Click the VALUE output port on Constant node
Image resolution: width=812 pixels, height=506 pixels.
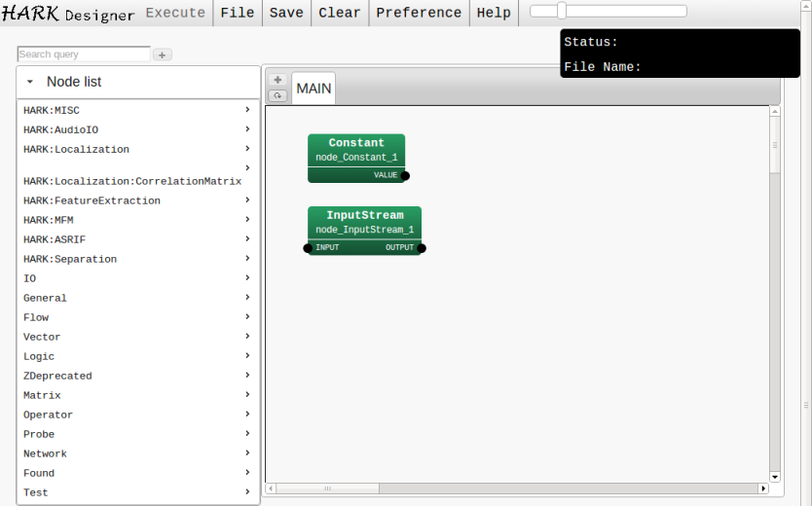[x=405, y=176]
